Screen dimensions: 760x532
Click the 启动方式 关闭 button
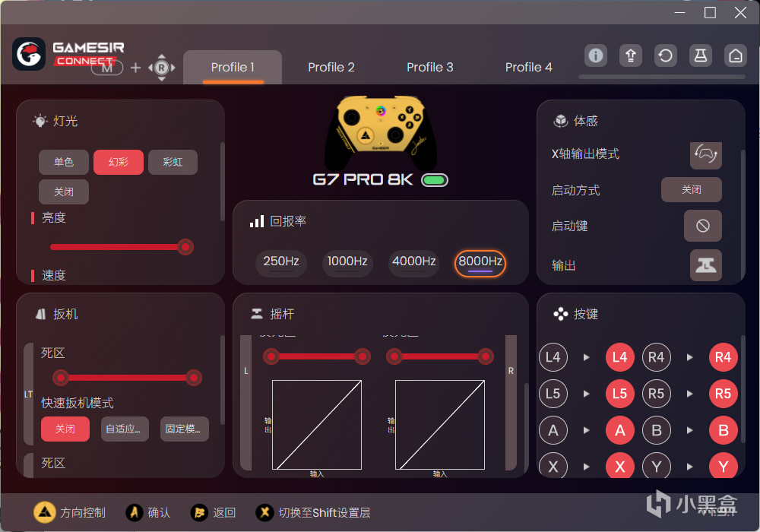[691, 189]
